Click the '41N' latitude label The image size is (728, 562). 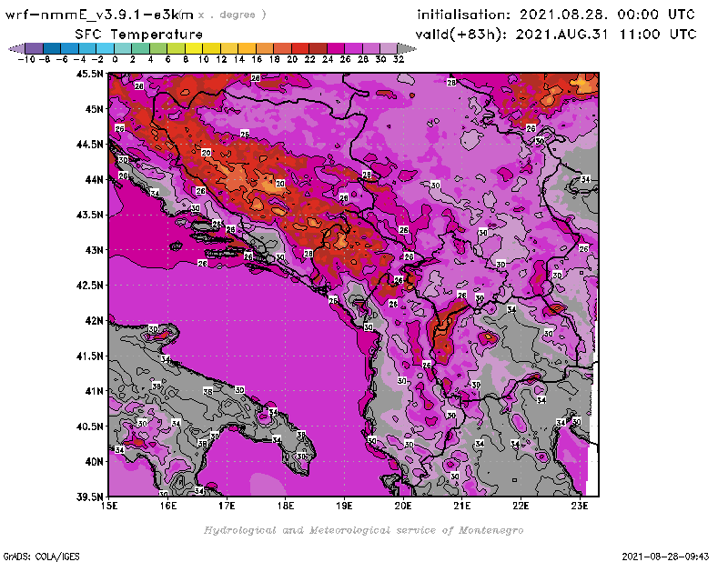[94, 391]
